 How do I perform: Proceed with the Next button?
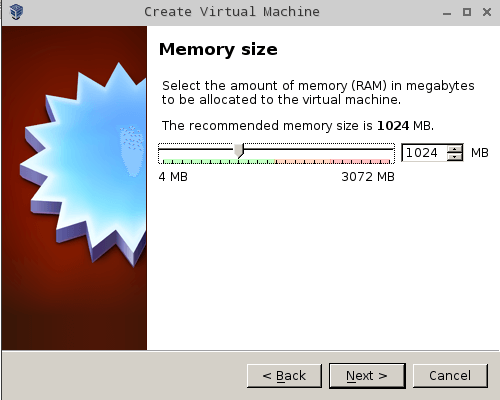(367, 376)
